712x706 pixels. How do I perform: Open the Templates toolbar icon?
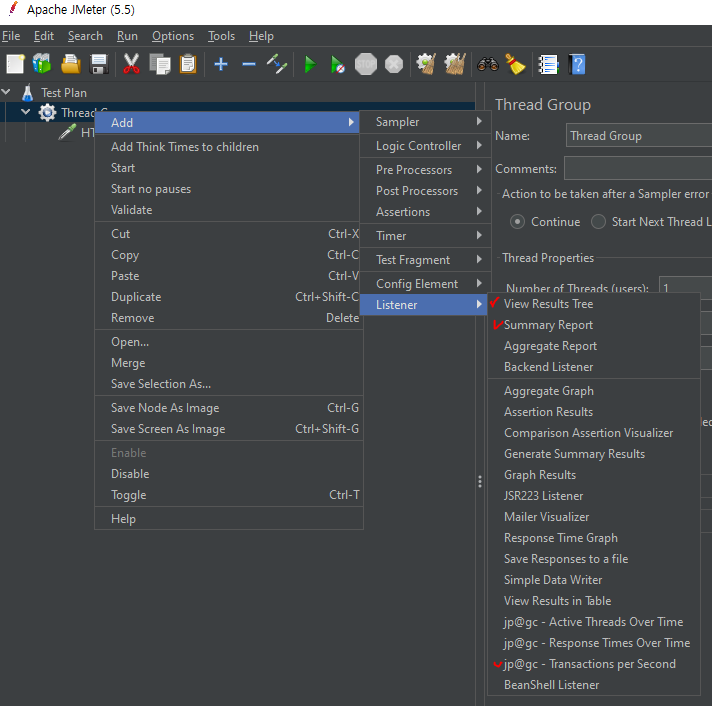42,64
